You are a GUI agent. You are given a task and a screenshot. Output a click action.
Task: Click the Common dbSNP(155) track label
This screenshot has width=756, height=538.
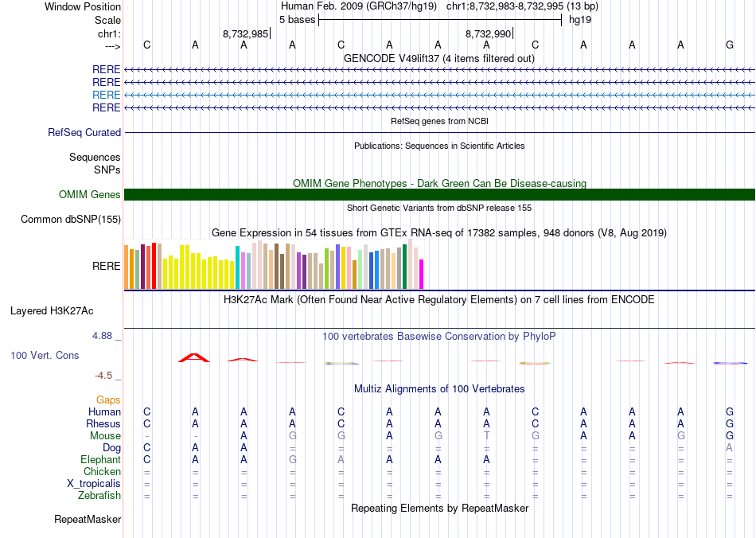click(70, 220)
